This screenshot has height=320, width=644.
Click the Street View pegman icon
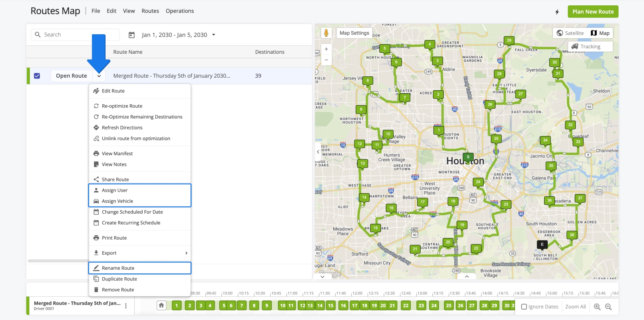point(327,33)
